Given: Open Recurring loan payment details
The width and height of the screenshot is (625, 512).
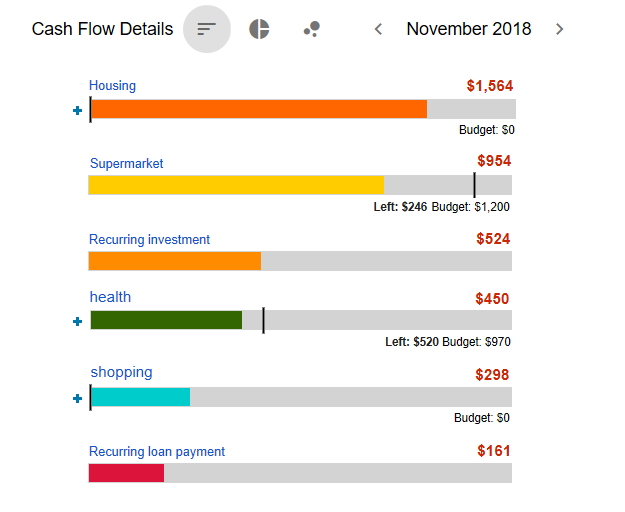Looking at the screenshot, I should (x=157, y=451).
